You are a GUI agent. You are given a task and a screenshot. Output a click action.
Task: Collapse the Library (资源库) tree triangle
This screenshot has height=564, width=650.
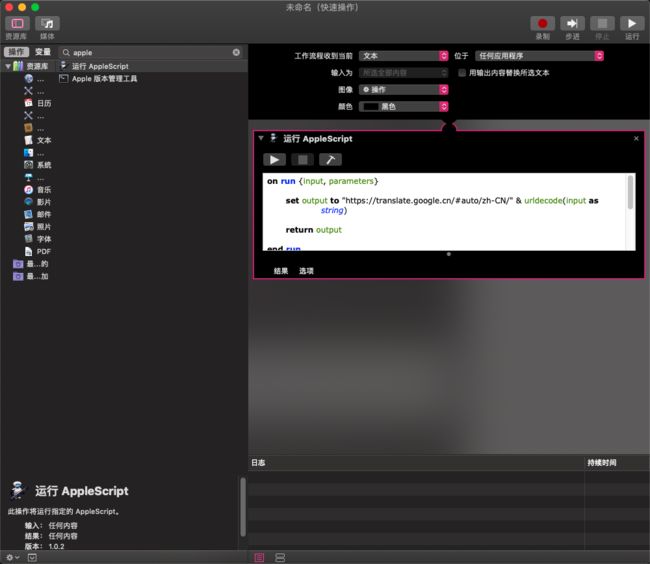8,66
